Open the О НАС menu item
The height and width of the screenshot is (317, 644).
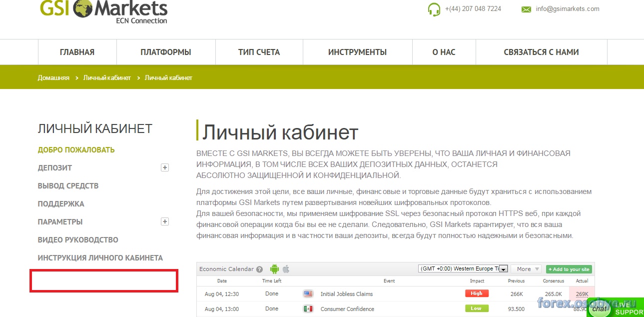(x=444, y=52)
